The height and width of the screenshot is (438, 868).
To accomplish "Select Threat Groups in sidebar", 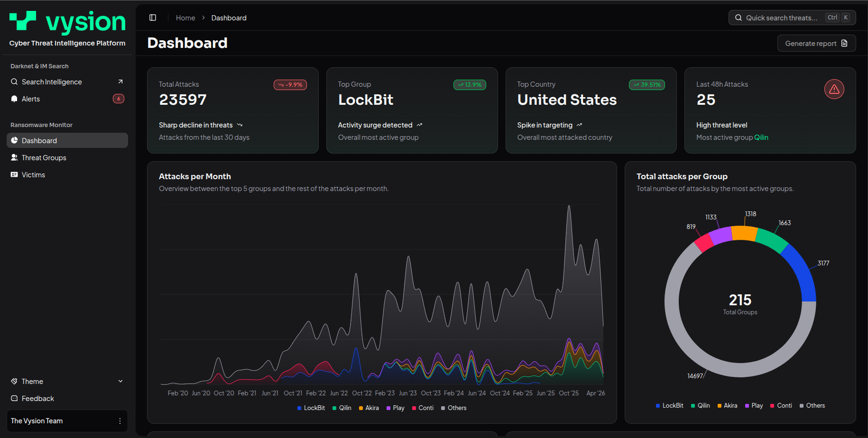I will point(44,157).
